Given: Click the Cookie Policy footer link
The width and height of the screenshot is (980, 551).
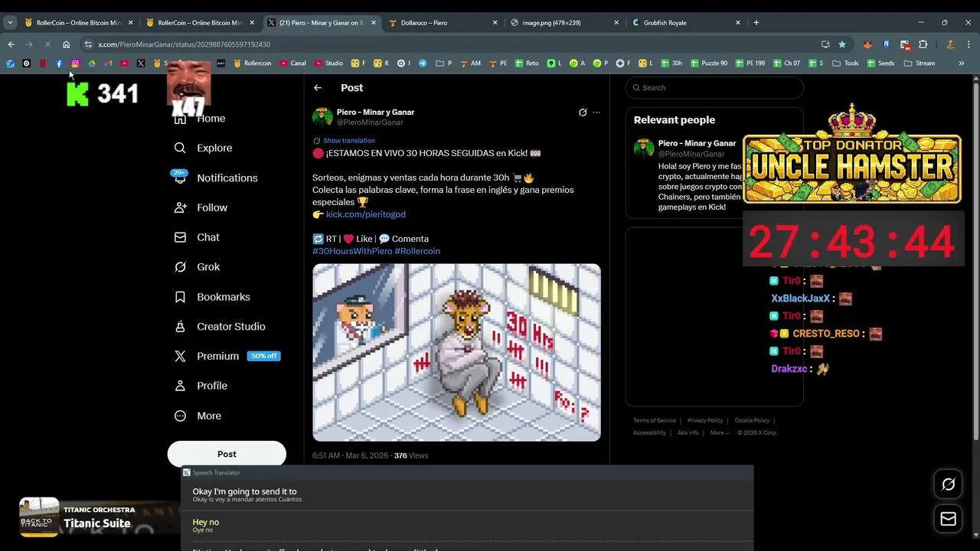Looking at the screenshot, I should 752,420.
